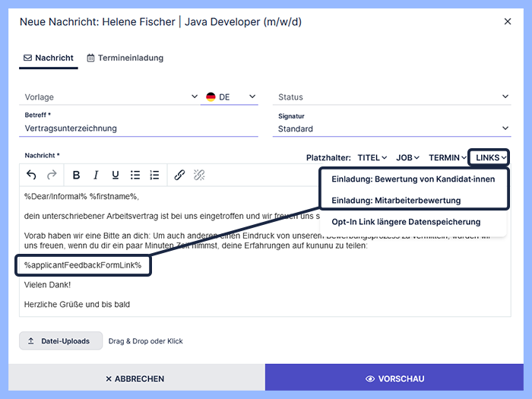The width and height of the screenshot is (532, 399).
Task: Switch to the Termineinladung tab
Action: pyautogui.click(x=125, y=58)
